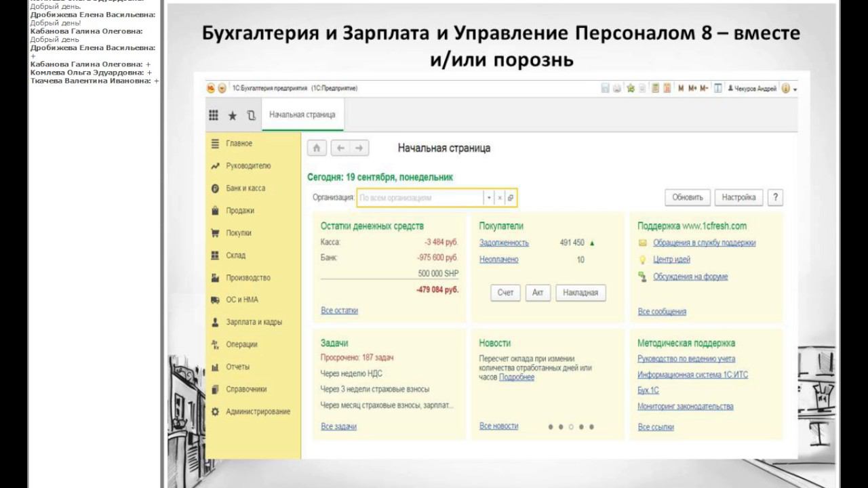Click the text Просрочено: 187 задач
This screenshot has width=868, height=488.
(357, 357)
